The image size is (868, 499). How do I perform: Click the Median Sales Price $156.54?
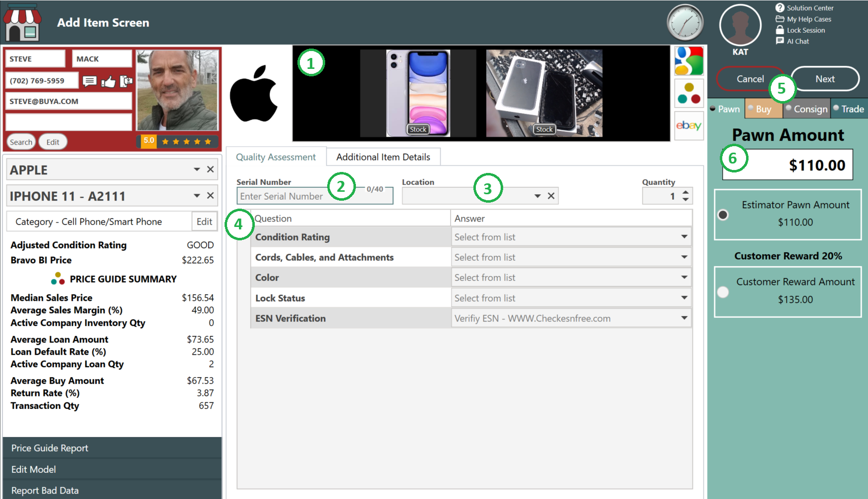coord(198,298)
